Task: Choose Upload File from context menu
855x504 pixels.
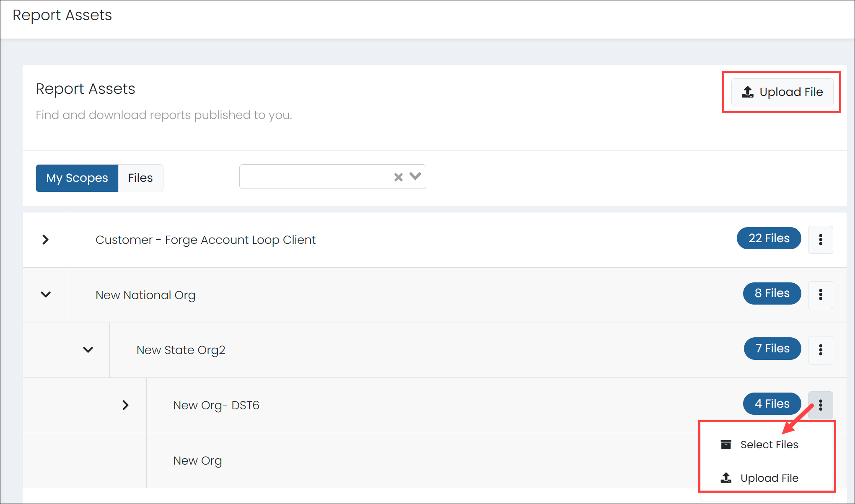Action: click(x=769, y=478)
